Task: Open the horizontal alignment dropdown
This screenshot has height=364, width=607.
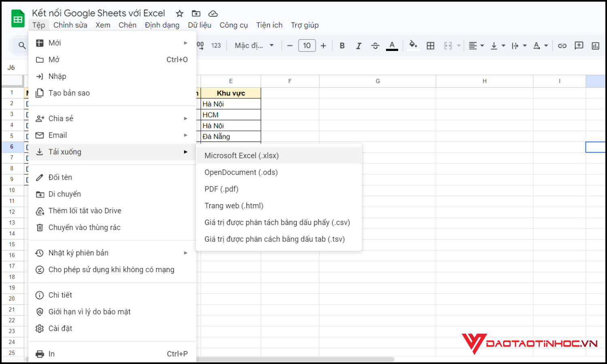Action: pyautogui.click(x=476, y=45)
